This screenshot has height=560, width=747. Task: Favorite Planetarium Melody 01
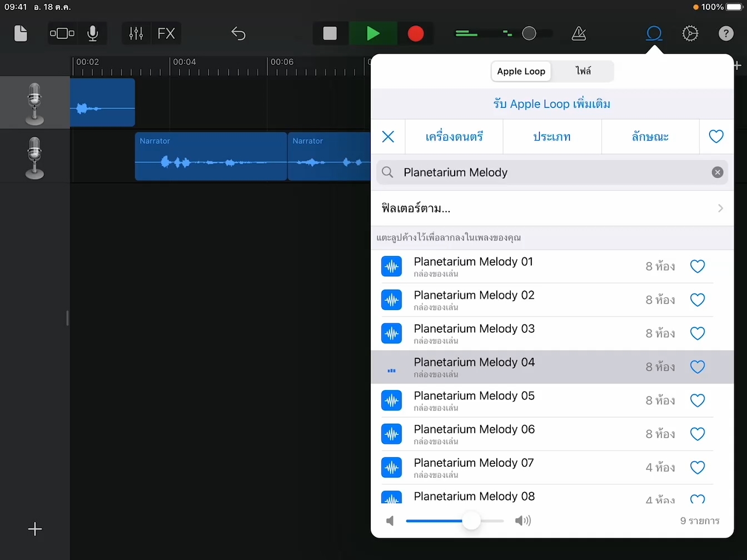[698, 267]
